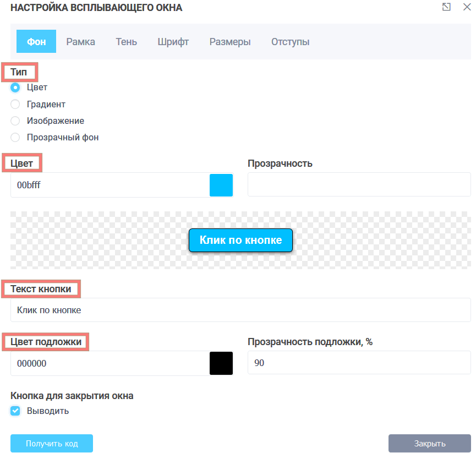Focus the Прозрачность input field
This screenshot has width=476, height=453.
[359, 184]
